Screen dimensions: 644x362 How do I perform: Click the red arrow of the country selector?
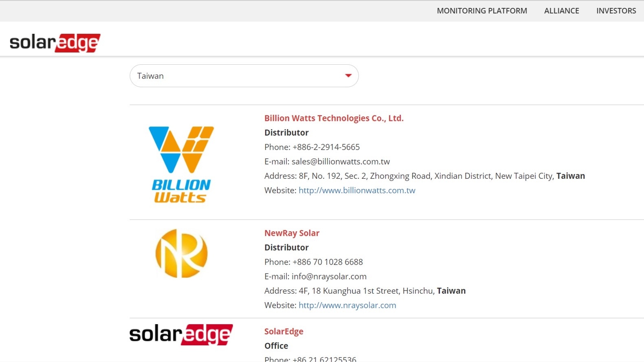(348, 76)
